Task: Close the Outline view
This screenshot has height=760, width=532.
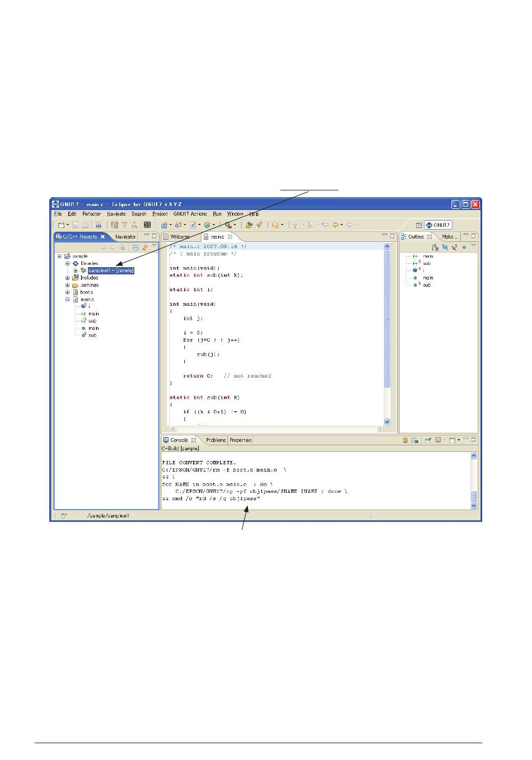Action: point(430,237)
